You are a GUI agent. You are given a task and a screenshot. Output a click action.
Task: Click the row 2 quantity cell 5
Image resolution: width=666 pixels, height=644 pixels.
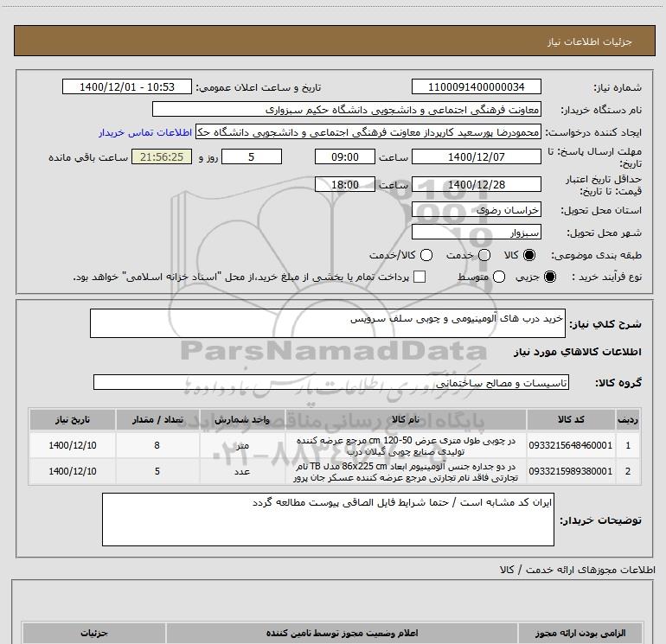click(157, 471)
